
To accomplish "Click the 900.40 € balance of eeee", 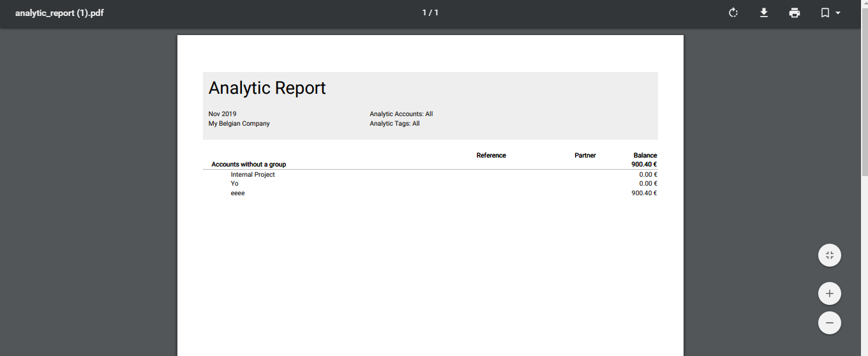I will pos(645,193).
